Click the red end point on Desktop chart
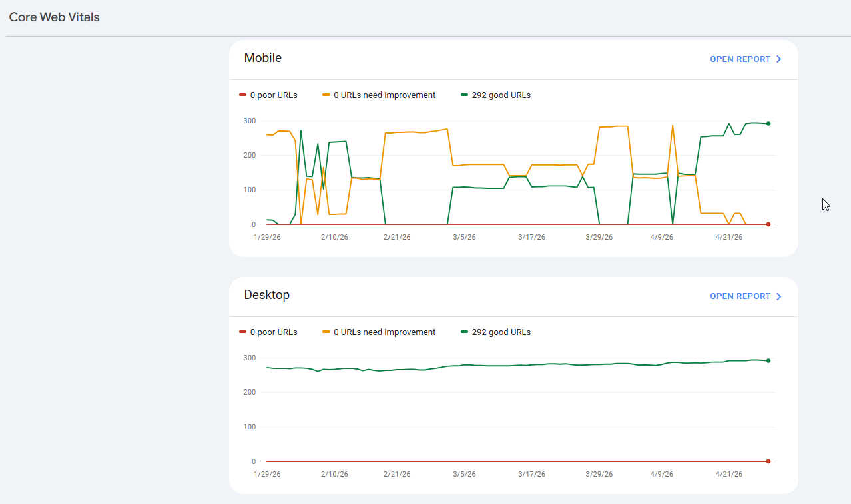 tap(768, 461)
